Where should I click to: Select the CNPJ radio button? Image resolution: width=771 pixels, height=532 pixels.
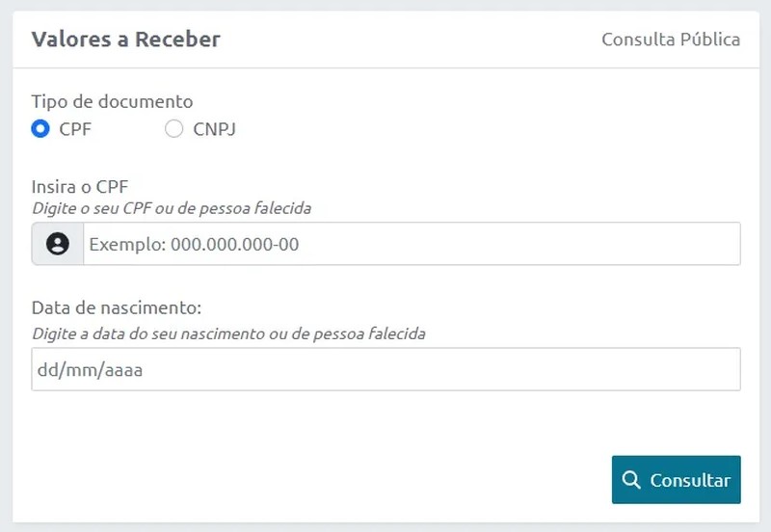click(x=173, y=129)
